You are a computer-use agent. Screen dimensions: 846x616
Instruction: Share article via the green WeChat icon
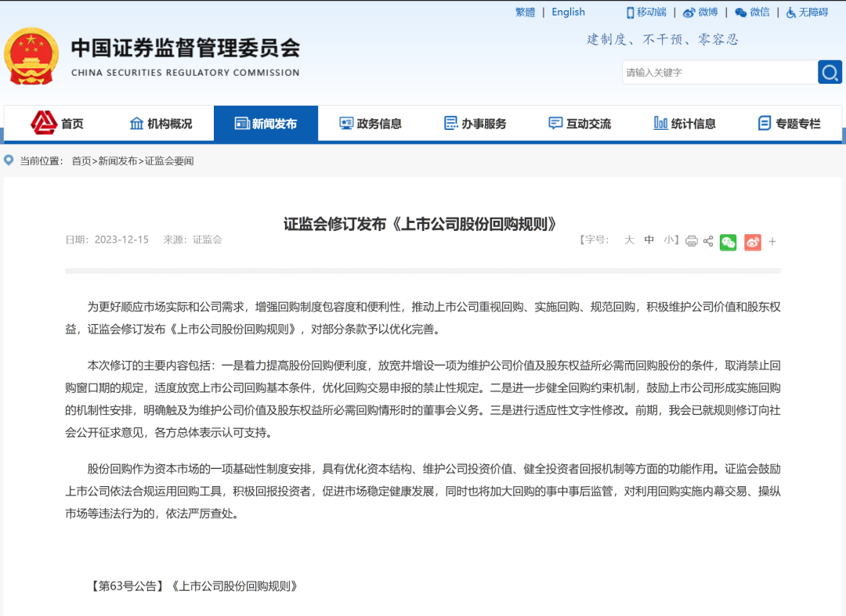click(728, 243)
